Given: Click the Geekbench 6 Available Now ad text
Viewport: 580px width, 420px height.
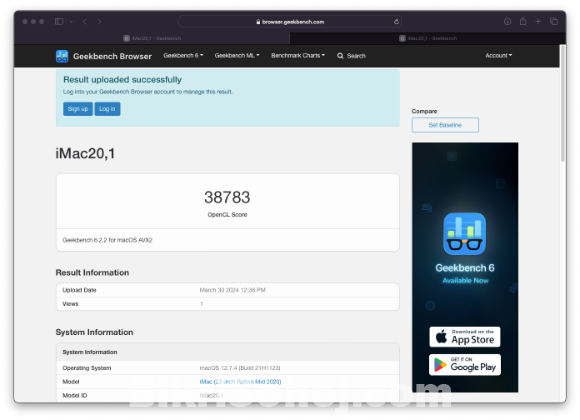Looking at the screenshot, I should click(465, 273).
